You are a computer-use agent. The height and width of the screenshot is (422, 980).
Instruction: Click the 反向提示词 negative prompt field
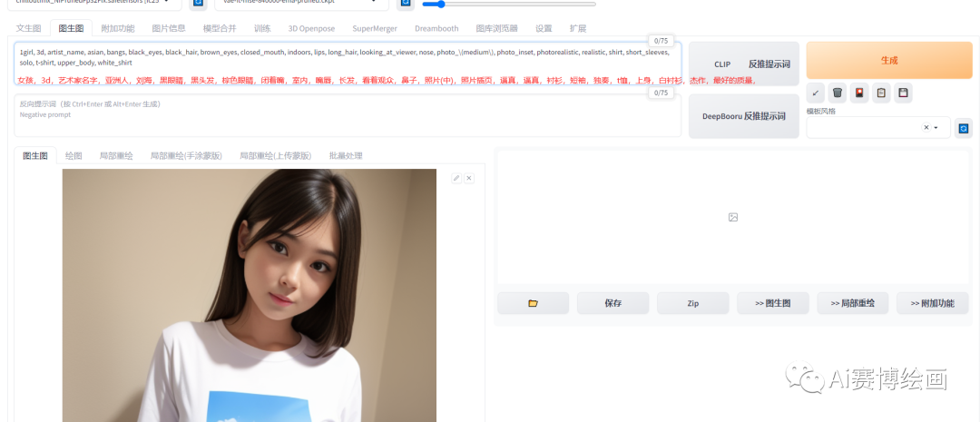(x=348, y=115)
